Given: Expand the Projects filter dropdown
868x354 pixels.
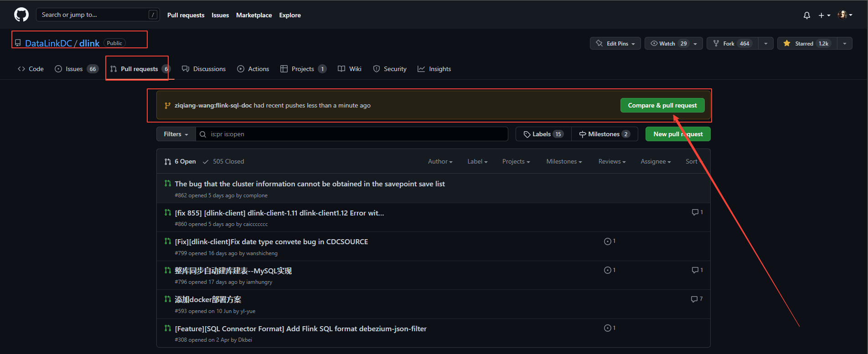Looking at the screenshot, I should [x=516, y=161].
